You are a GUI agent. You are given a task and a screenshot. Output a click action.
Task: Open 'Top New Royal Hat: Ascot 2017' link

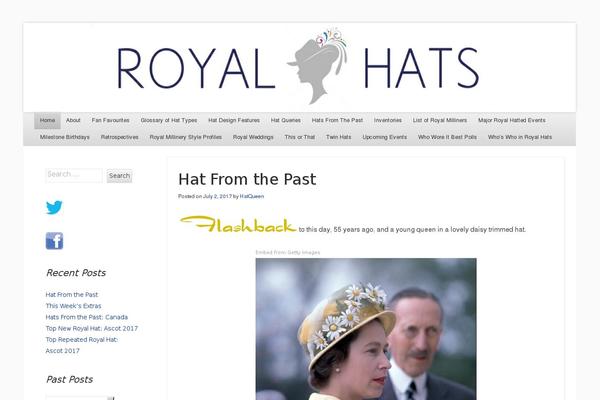click(x=92, y=328)
